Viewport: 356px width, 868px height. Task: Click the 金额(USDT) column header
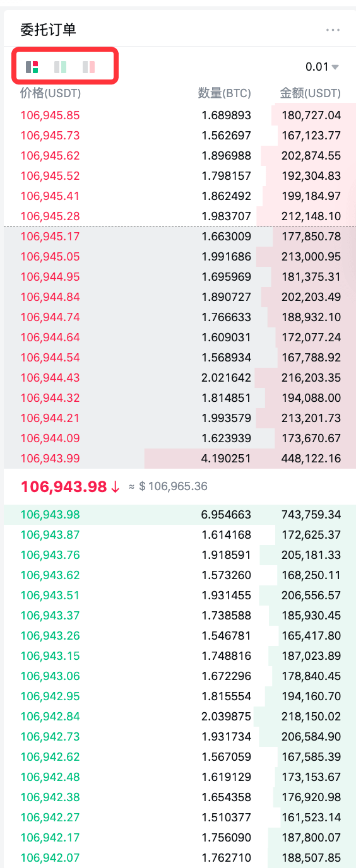pyautogui.click(x=311, y=93)
